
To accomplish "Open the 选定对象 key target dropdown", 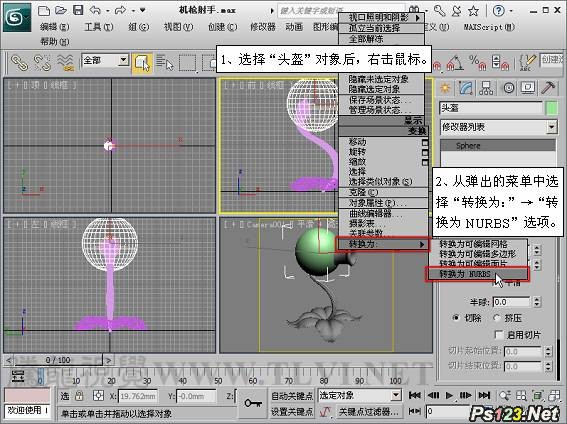I will 397,396.
